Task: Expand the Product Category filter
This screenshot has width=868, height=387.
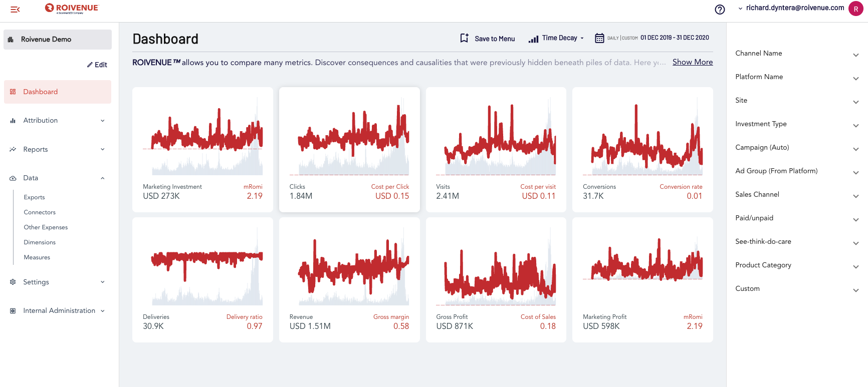Action: point(797,265)
